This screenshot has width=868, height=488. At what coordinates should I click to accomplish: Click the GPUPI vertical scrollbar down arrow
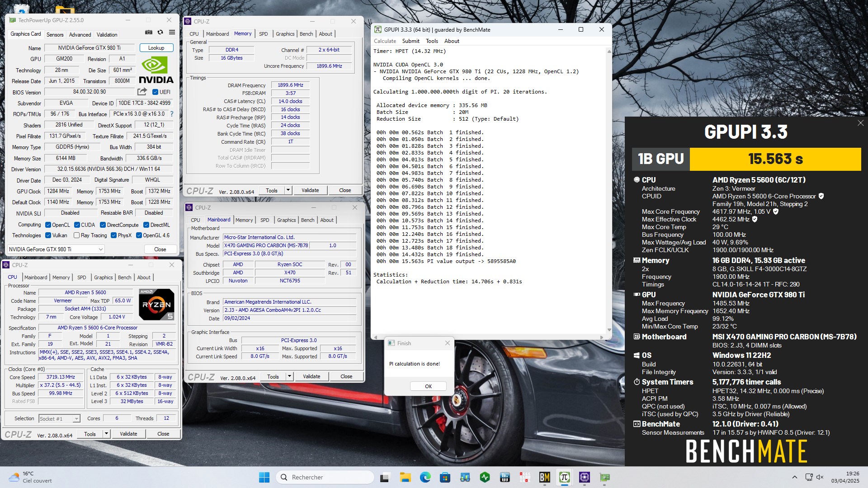(x=609, y=330)
